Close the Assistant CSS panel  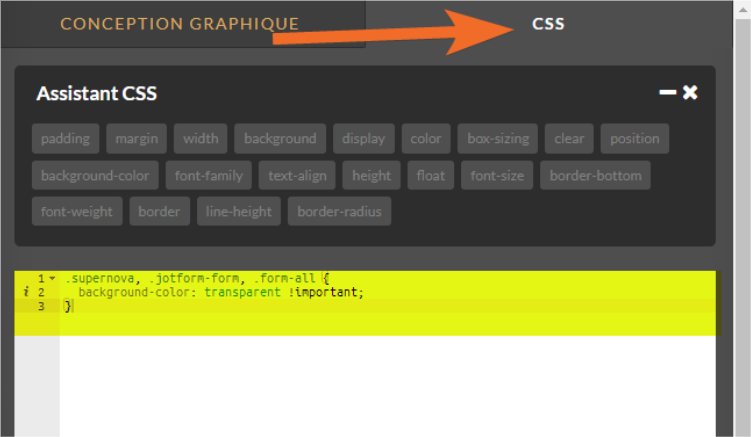(x=690, y=93)
